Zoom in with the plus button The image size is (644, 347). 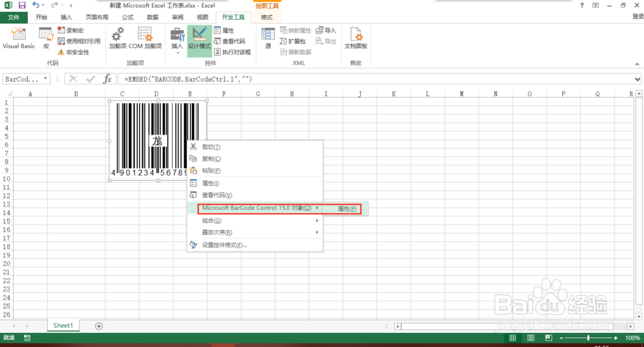pyautogui.click(x=615, y=337)
